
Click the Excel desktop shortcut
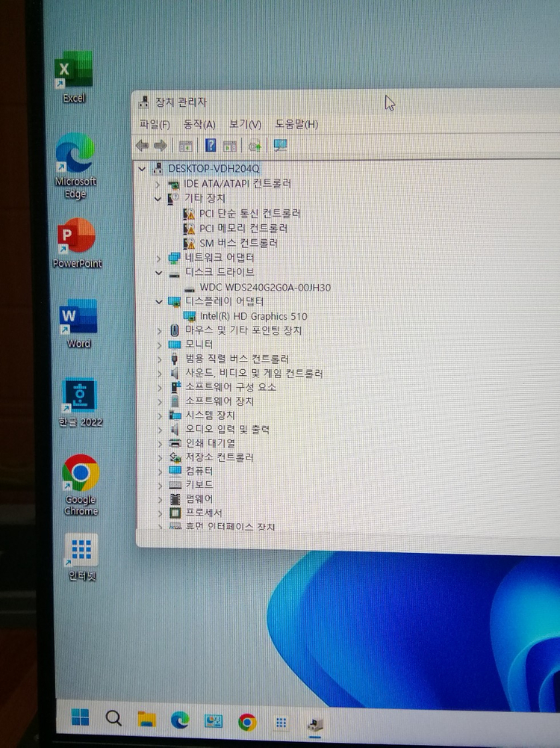point(74,77)
